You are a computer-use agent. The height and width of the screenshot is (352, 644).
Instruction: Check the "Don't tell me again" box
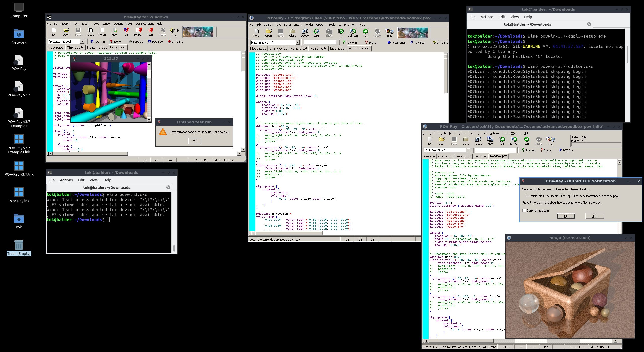pyautogui.click(x=524, y=211)
